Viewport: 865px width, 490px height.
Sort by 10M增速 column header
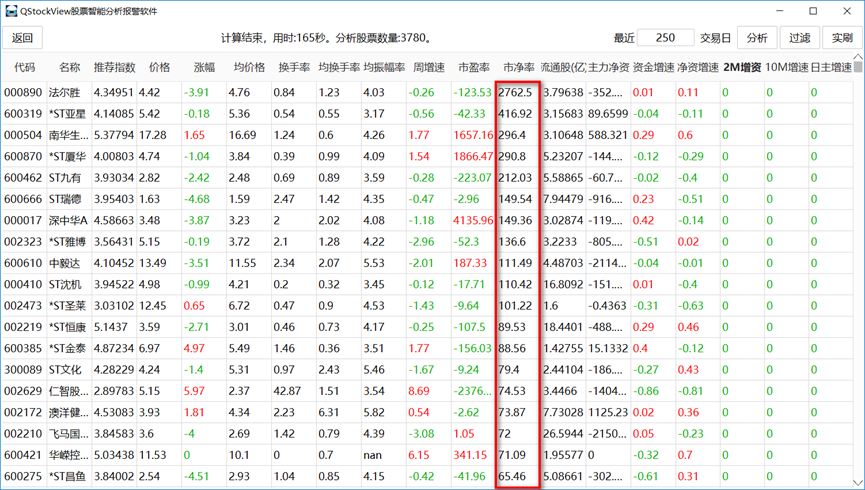[786, 67]
